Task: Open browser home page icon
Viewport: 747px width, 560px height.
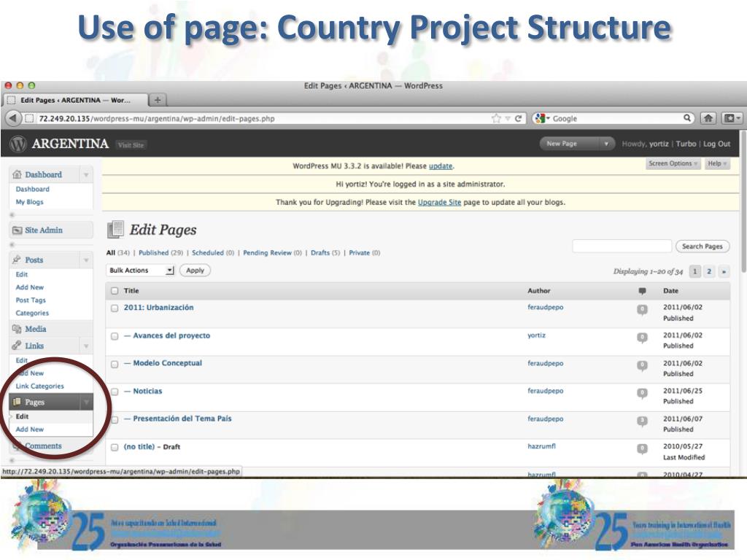Action: click(x=708, y=118)
